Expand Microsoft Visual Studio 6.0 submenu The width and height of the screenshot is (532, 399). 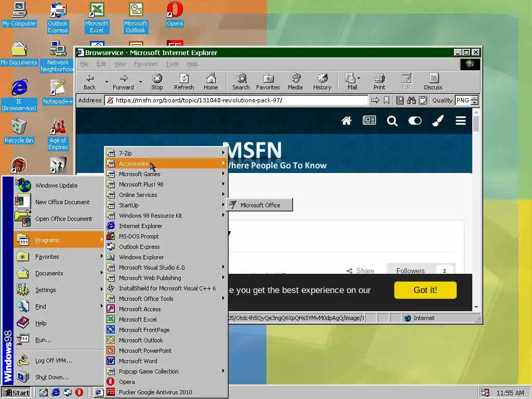(x=166, y=268)
